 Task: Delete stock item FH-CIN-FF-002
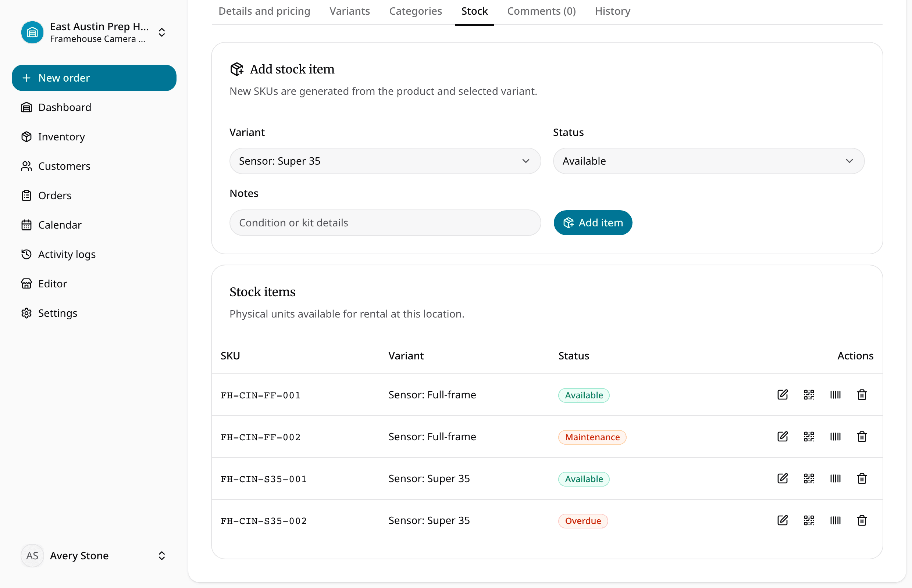tap(862, 437)
